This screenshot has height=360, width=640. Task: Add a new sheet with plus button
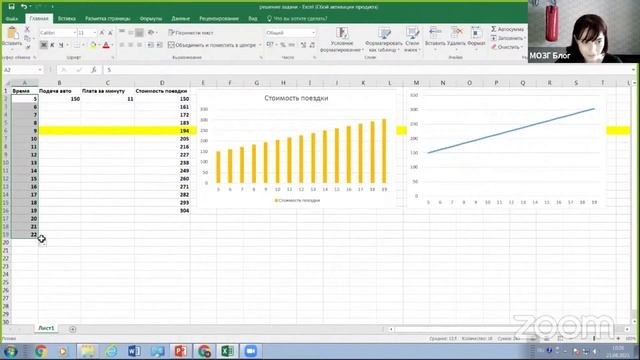coord(73,329)
